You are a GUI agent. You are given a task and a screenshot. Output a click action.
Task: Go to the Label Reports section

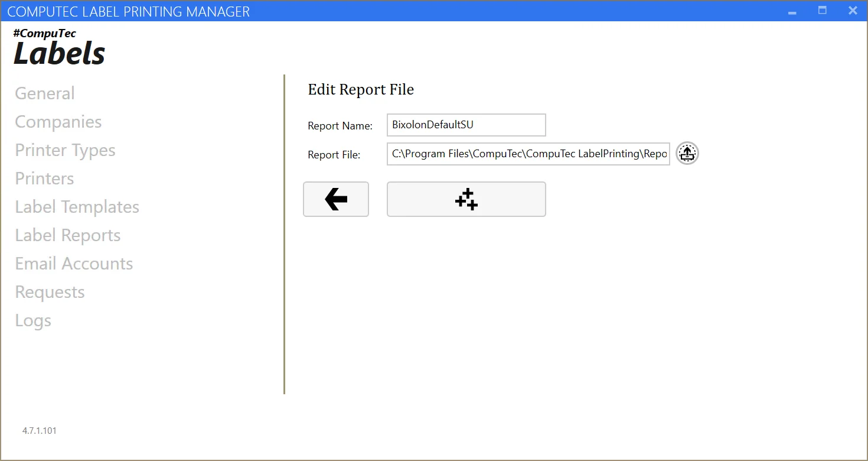pos(67,235)
